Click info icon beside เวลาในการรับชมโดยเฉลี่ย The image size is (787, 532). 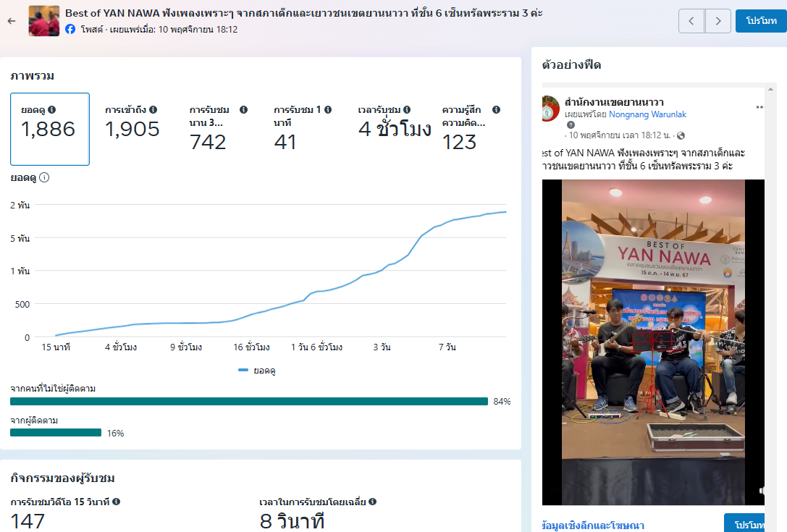(x=372, y=502)
